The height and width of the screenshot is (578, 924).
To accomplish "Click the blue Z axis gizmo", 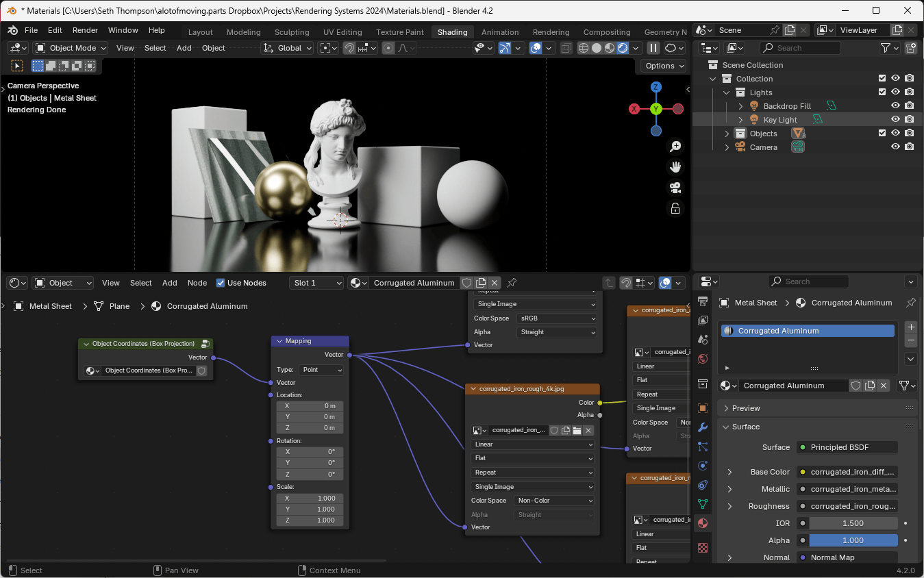I will pyautogui.click(x=655, y=87).
